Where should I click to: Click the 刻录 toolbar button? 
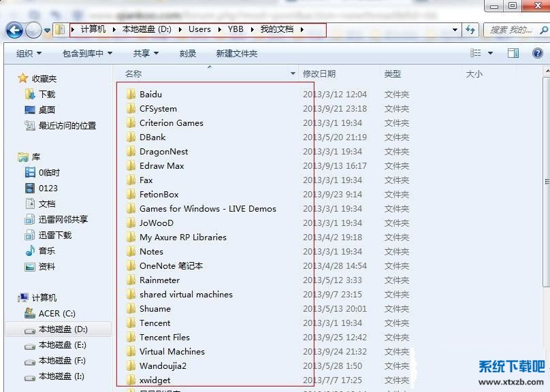[x=188, y=54]
